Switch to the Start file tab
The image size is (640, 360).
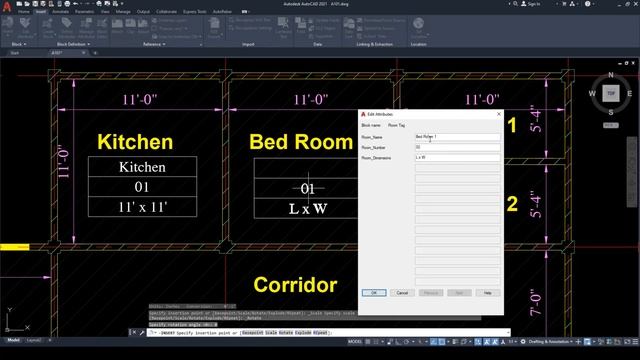coord(15,53)
